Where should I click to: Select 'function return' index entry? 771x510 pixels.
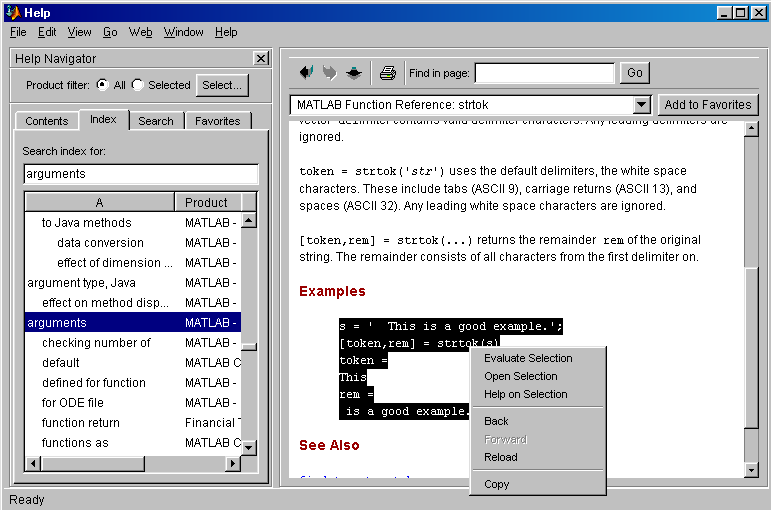(133, 422)
